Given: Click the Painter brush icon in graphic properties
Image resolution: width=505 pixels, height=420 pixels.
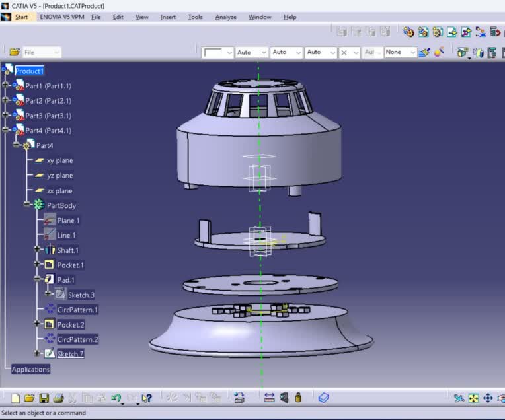Looking at the screenshot, I should 424,52.
